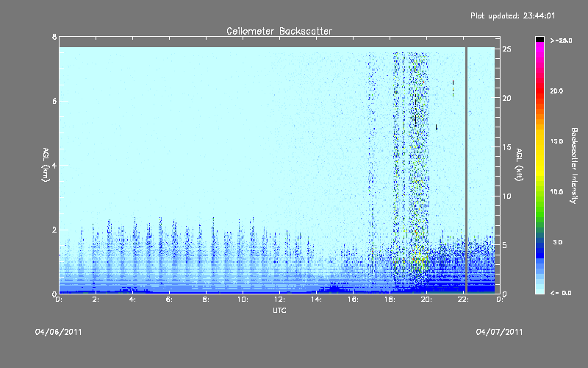The height and width of the screenshot is (368, 588).
Task: Click the '10:' hour label on x-axis
Action: coord(243,300)
